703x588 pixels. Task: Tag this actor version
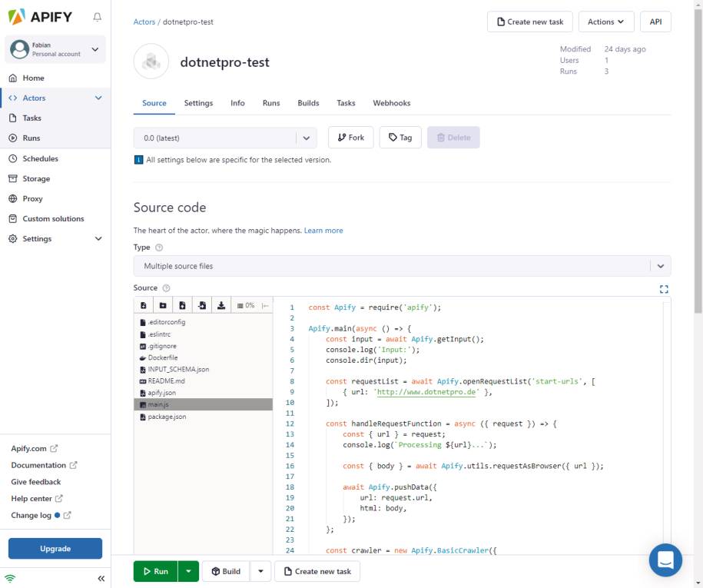coord(400,138)
